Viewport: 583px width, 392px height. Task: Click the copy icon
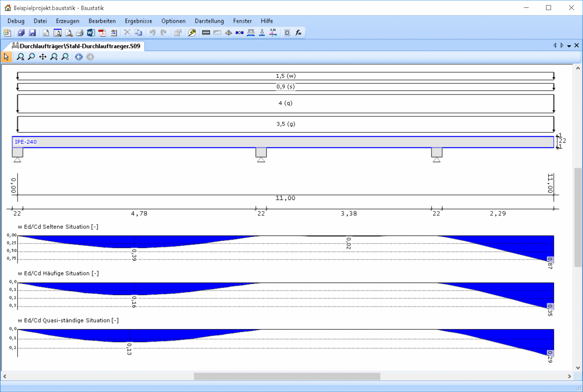click(x=138, y=32)
